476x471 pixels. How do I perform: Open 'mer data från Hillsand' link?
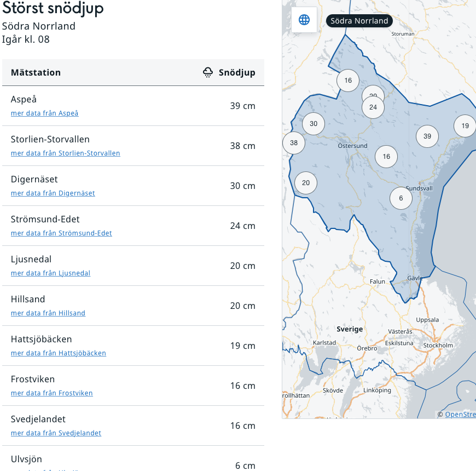(48, 313)
